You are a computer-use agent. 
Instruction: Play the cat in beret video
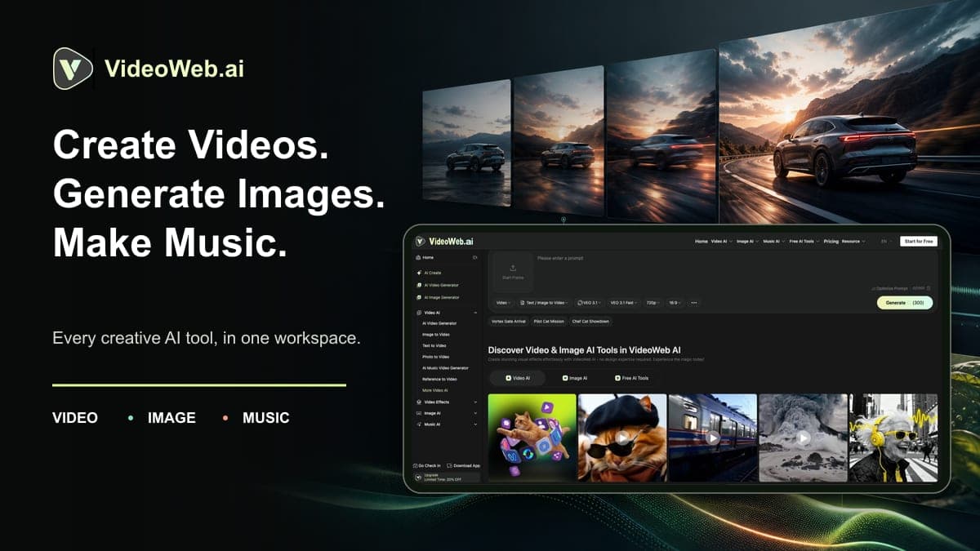pos(622,438)
